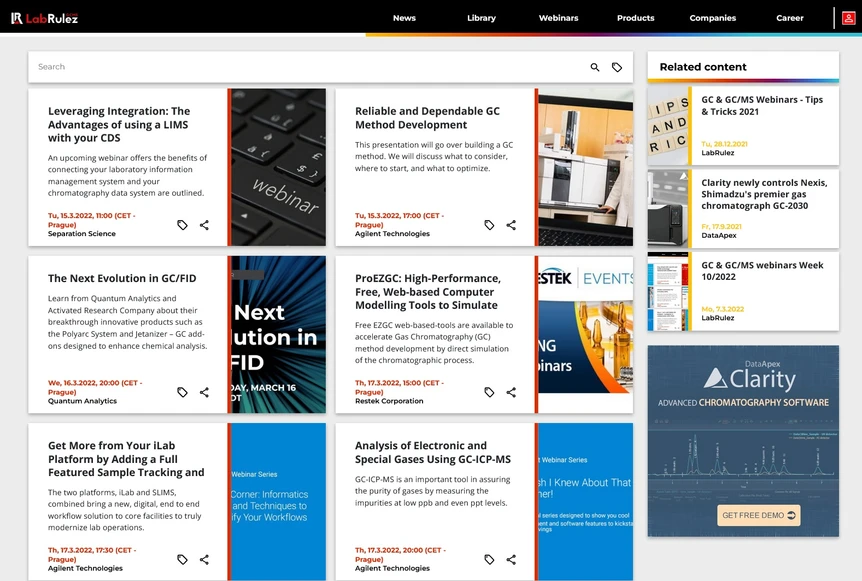The image size is (862, 581).
Task: Click the keyboard webinar thumbnail
Action: 278,167
